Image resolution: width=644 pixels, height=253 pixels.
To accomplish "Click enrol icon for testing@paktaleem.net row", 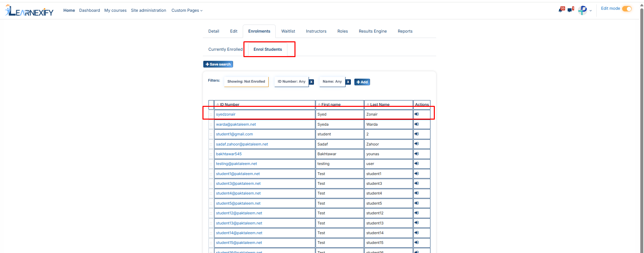I will [x=416, y=164].
